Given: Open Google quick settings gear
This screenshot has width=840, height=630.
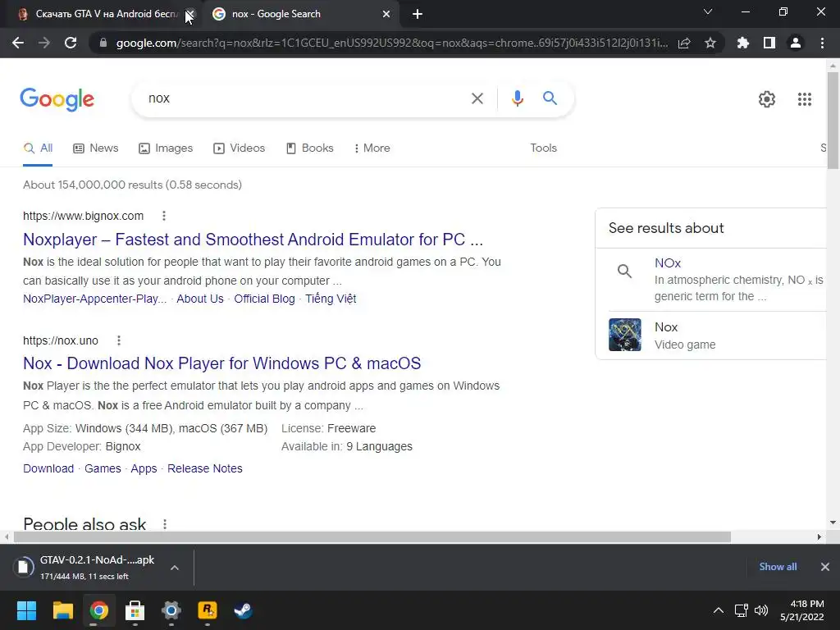Looking at the screenshot, I should (x=767, y=99).
